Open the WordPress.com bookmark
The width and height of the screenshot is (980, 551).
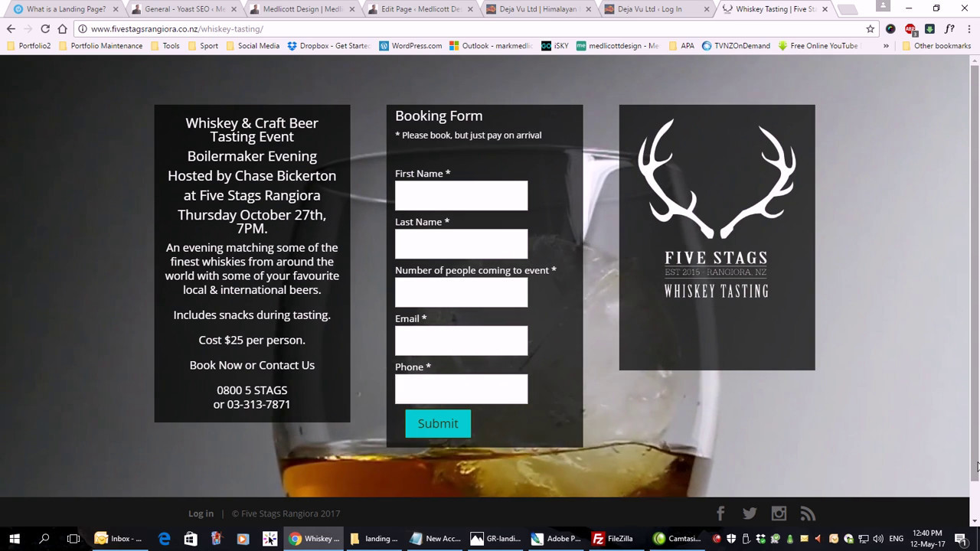click(410, 46)
